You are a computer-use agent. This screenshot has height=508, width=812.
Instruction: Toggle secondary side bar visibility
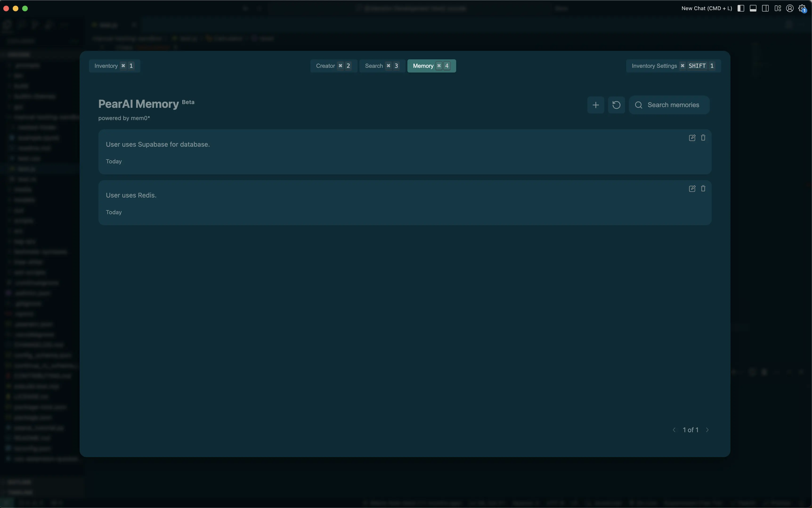click(765, 8)
